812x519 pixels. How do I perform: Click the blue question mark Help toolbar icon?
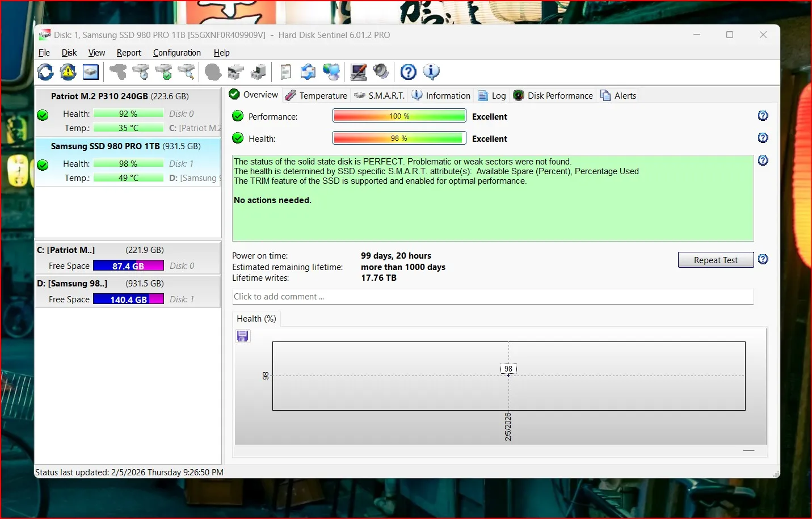(x=408, y=72)
